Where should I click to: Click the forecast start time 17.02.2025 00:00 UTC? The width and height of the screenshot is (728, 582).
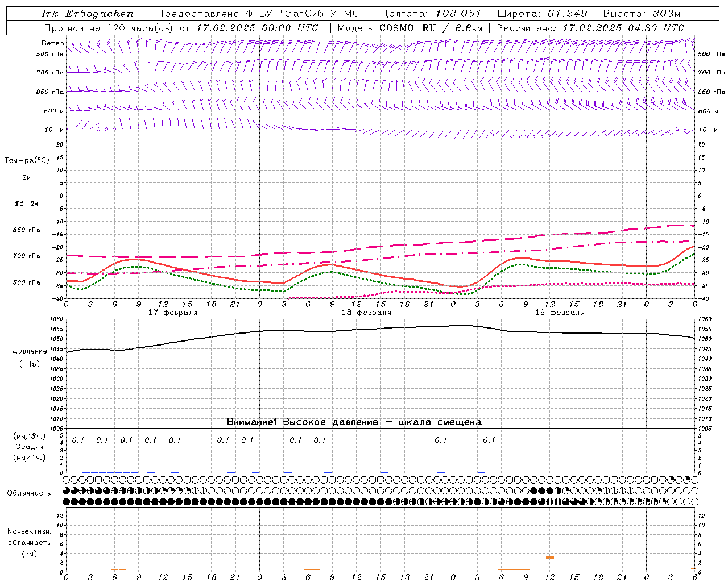pos(257,28)
